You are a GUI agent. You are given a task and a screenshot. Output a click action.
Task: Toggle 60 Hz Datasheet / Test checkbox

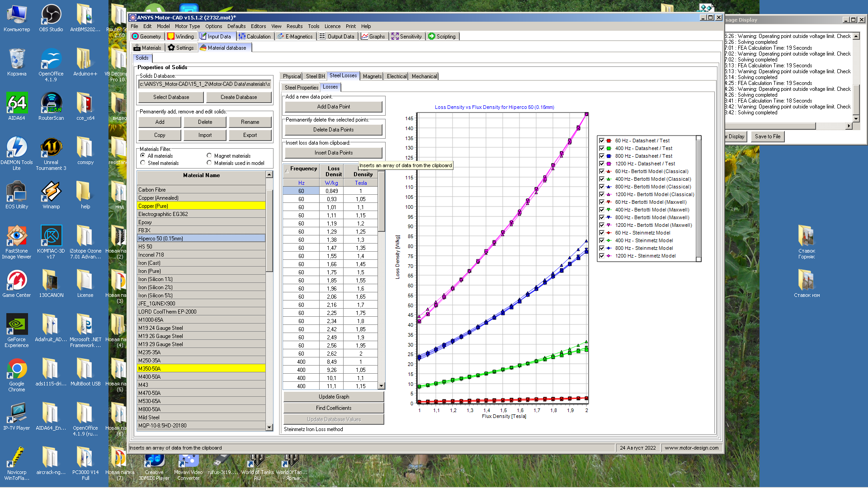602,141
